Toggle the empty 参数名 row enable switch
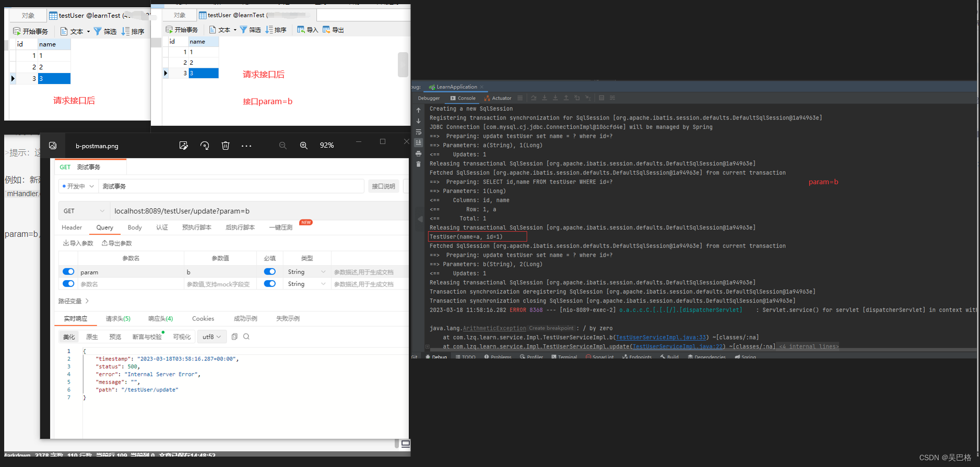Image resolution: width=980 pixels, height=467 pixels. point(68,283)
